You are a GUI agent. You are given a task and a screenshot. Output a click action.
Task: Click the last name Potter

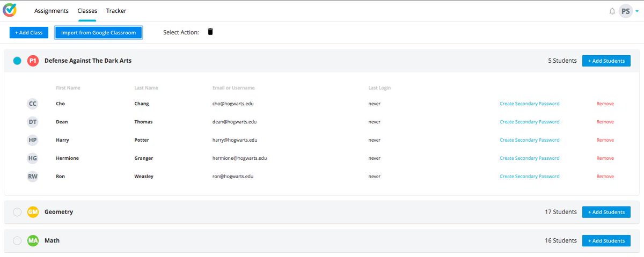[x=142, y=140]
